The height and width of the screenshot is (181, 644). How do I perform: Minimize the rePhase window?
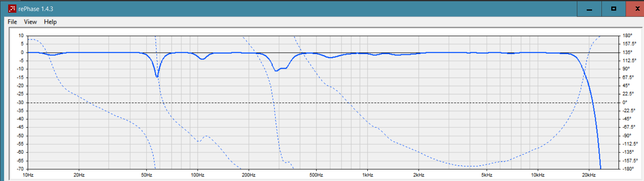(589, 9)
